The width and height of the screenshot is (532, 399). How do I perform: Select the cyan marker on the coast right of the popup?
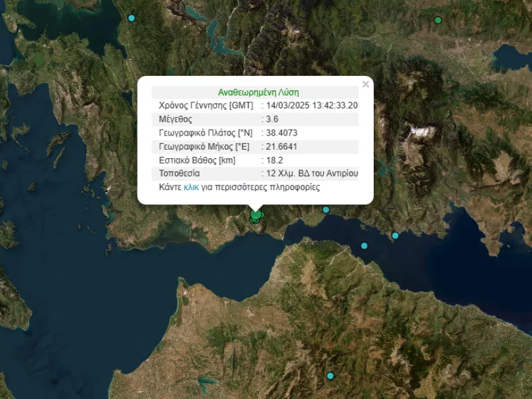[326, 209]
